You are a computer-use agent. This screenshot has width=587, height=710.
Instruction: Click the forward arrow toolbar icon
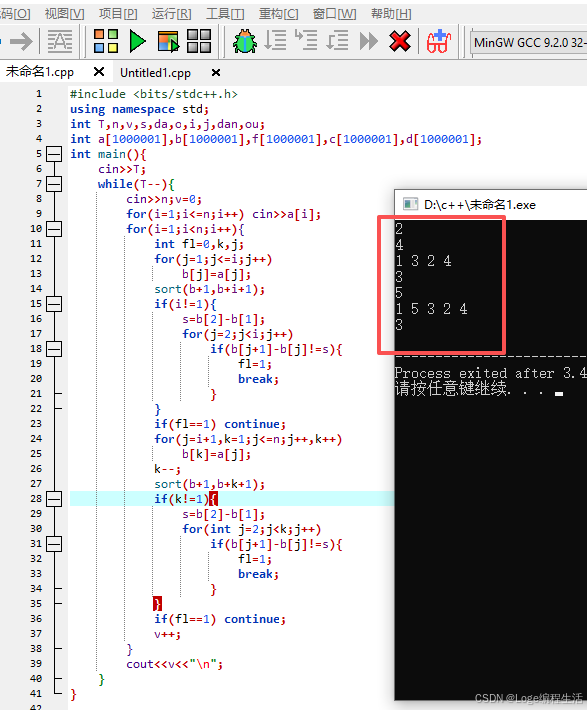[x=21, y=42]
